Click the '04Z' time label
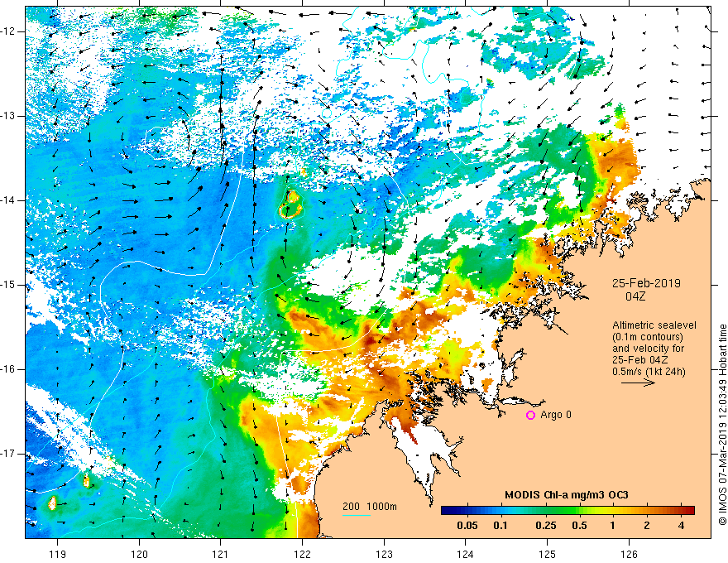The height and width of the screenshot is (563, 728). 635,296
